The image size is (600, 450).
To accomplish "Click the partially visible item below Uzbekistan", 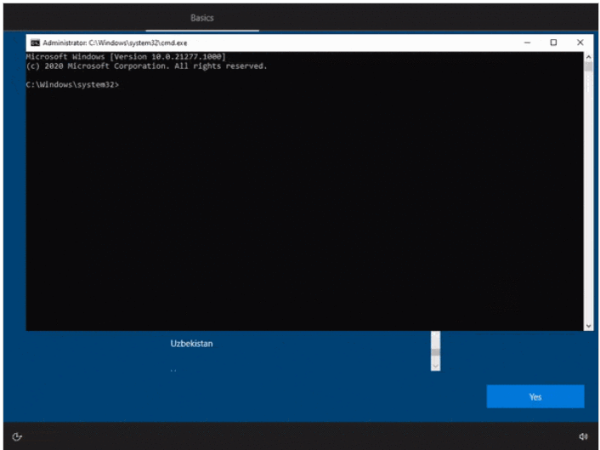I will pyautogui.click(x=173, y=370).
